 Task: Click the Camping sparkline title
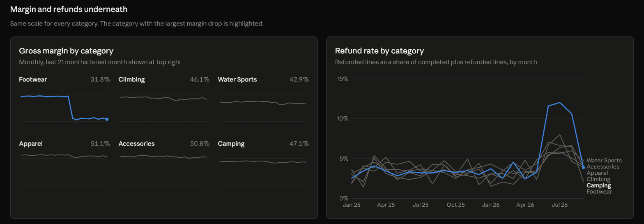pos(231,143)
